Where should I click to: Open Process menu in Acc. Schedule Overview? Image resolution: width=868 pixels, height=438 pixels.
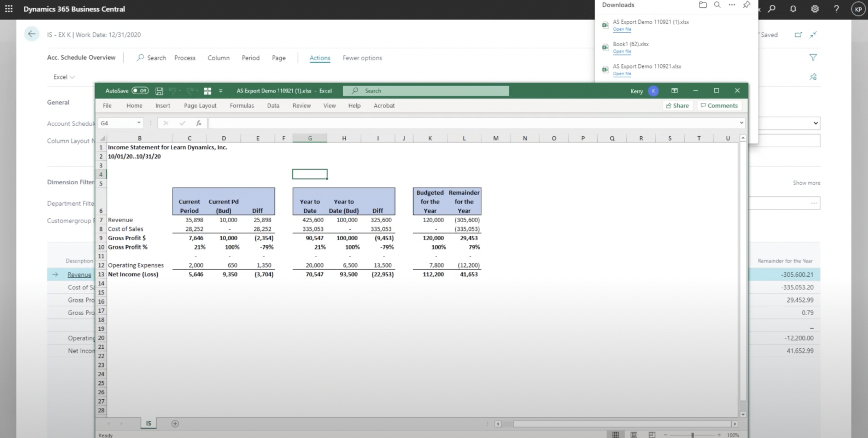(185, 58)
